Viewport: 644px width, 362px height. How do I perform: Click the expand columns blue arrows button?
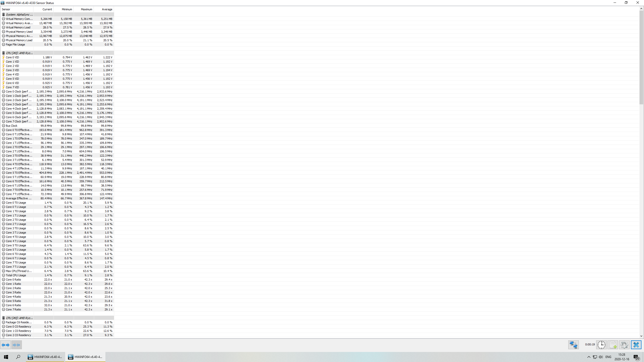click(x=6, y=345)
